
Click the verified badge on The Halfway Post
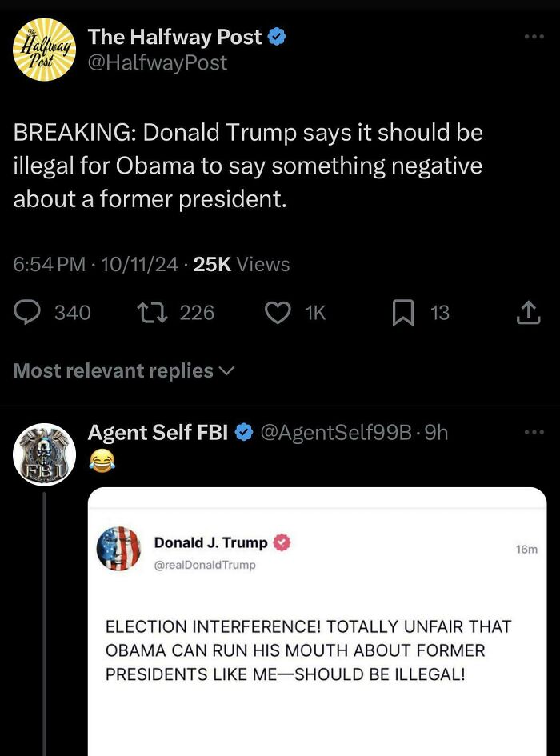point(276,35)
